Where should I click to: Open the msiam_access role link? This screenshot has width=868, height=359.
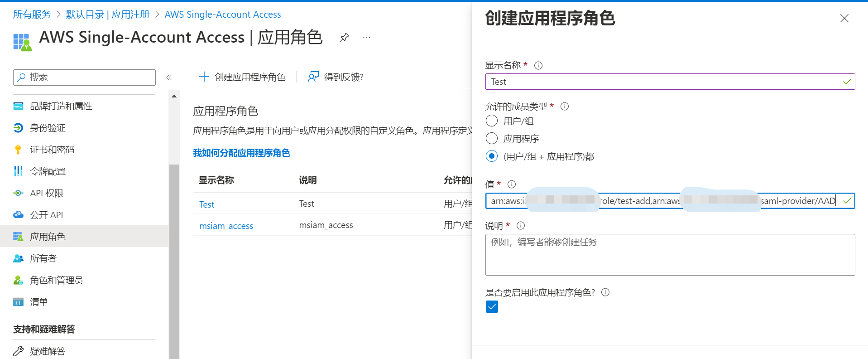tap(226, 226)
